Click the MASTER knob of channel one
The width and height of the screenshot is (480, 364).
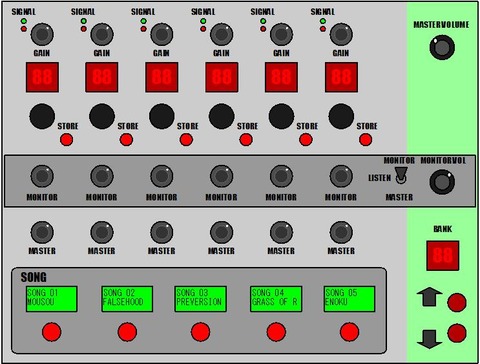tap(42, 232)
